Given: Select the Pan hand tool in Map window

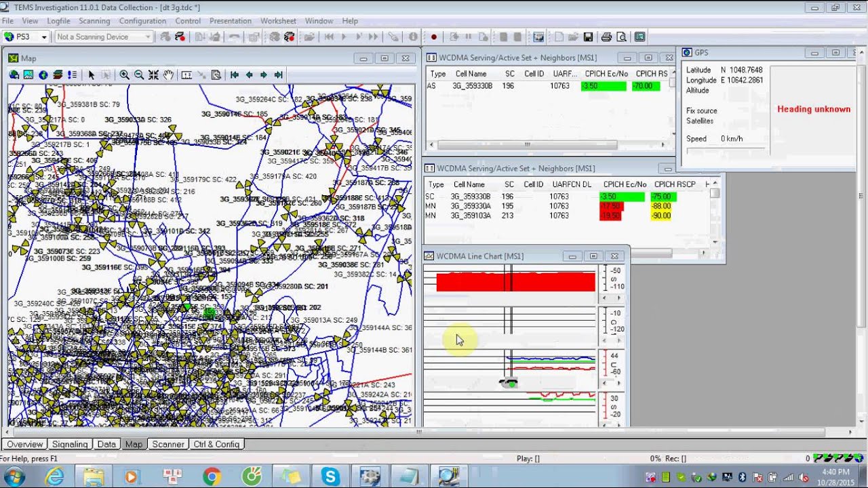Looking at the screenshot, I should point(168,75).
